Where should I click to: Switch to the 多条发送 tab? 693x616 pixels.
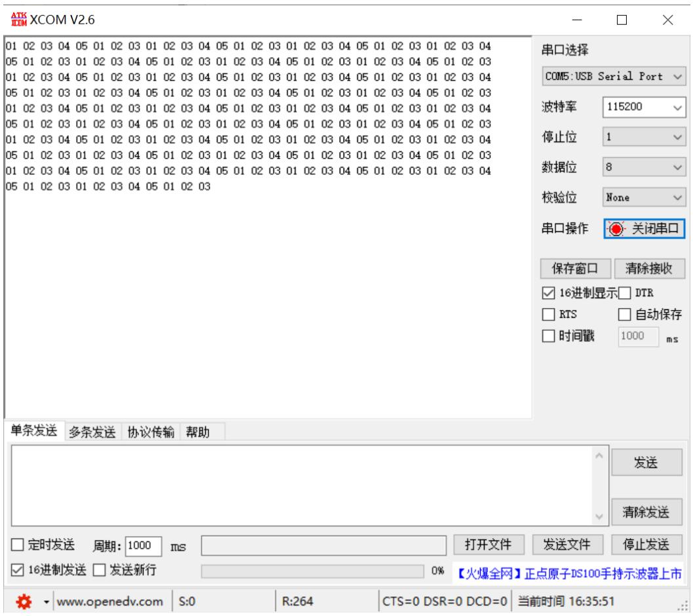tap(92, 432)
